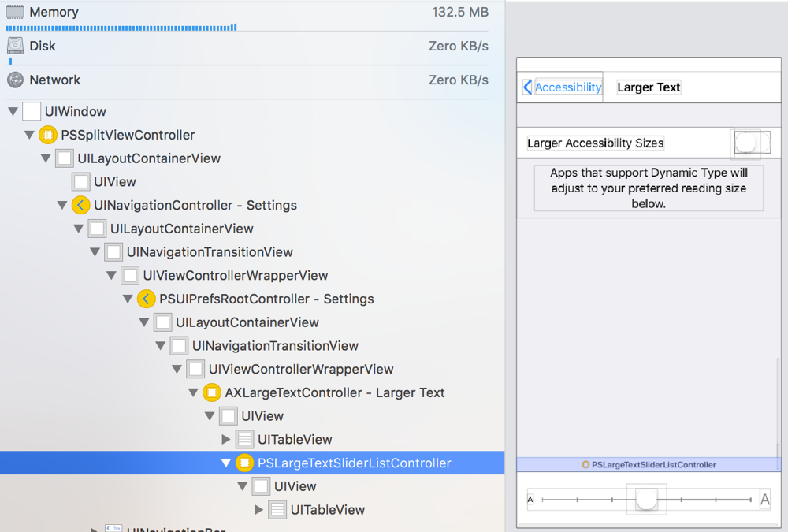Click the large A icon at the slider's right end

[x=765, y=500]
